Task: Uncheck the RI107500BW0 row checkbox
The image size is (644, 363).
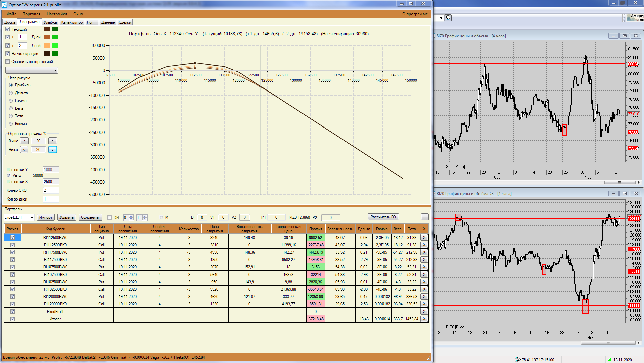Action: click(x=12, y=267)
